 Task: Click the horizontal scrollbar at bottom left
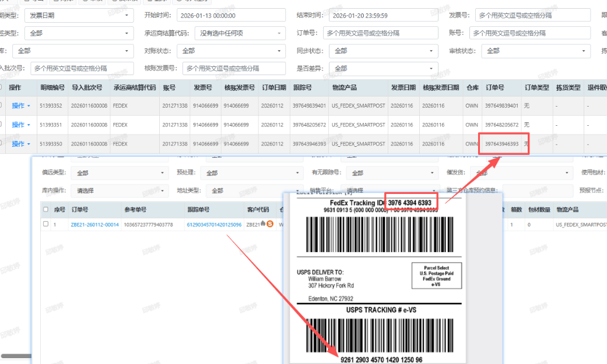point(15,355)
